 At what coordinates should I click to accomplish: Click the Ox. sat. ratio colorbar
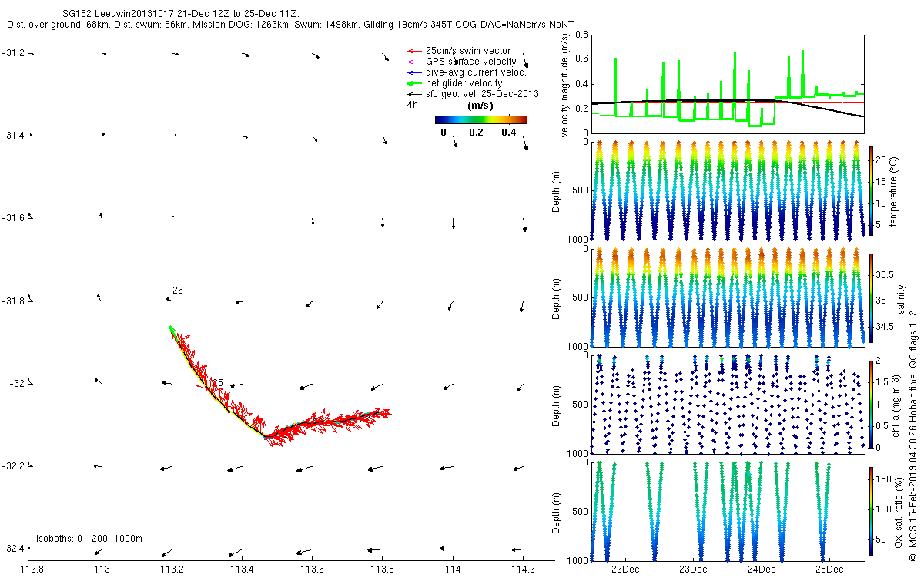click(x=871, y=512)
